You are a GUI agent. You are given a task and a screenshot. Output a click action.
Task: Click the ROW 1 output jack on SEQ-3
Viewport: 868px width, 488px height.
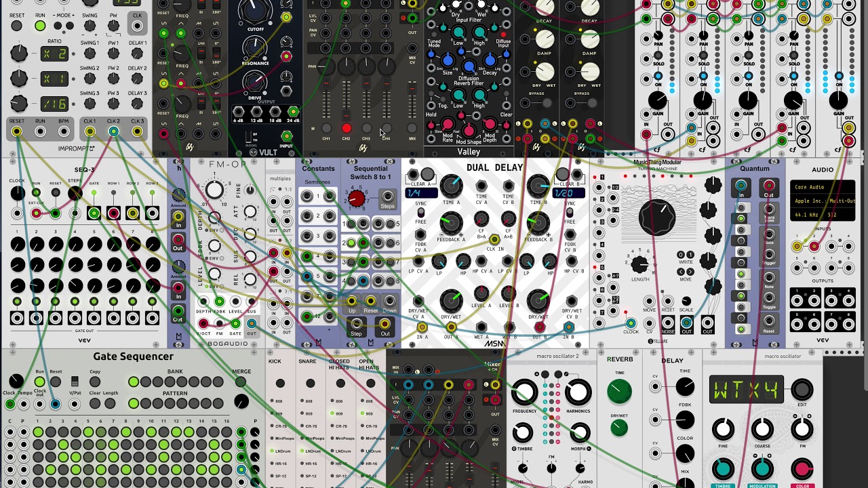tap(113, 213)
